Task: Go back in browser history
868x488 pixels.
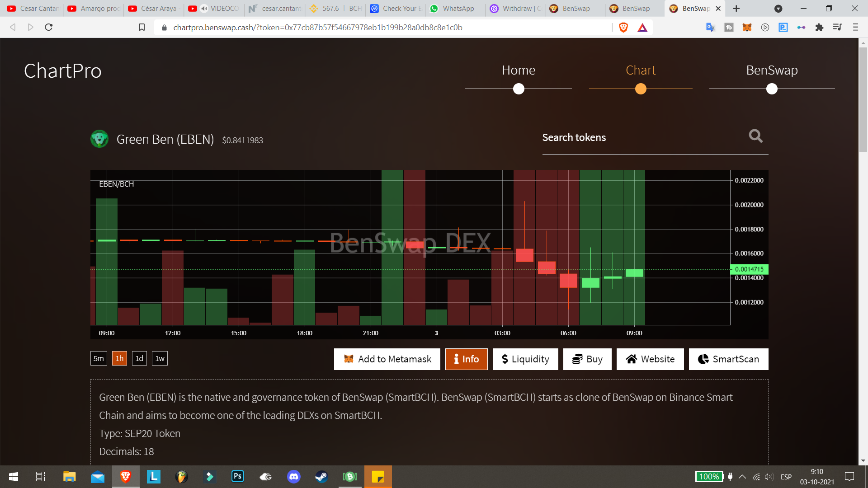Action: point(13,28)
